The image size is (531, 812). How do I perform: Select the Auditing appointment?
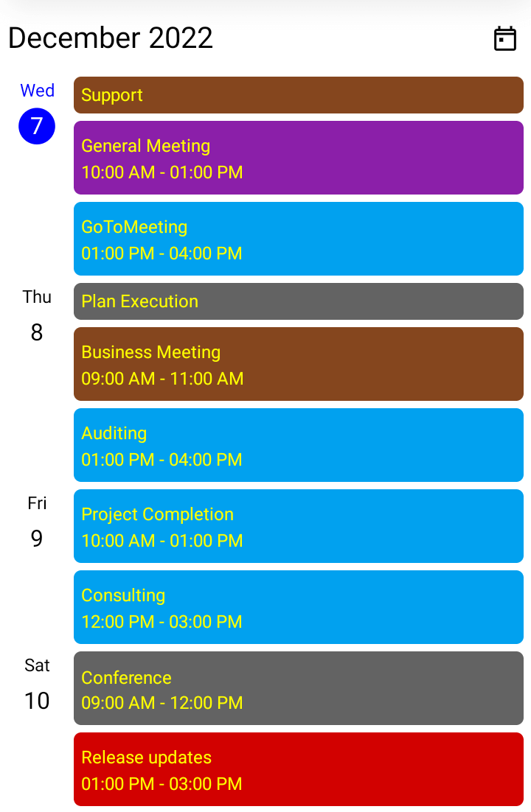click(298, 445)
